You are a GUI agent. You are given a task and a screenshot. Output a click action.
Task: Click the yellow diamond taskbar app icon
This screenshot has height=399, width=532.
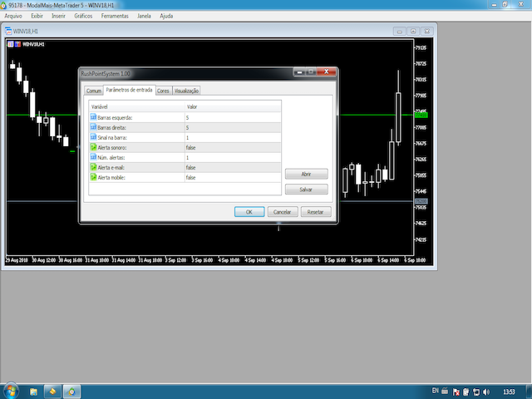(x=52, y=392)
